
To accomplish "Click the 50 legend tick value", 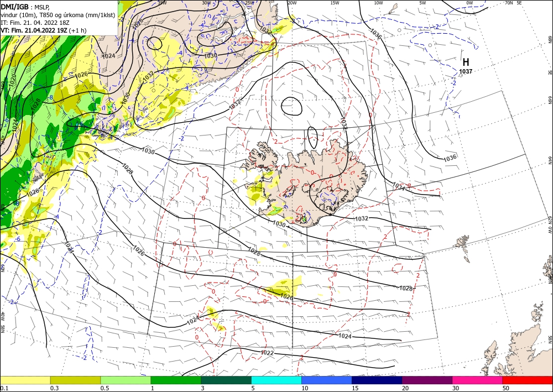I will point(506,388).
